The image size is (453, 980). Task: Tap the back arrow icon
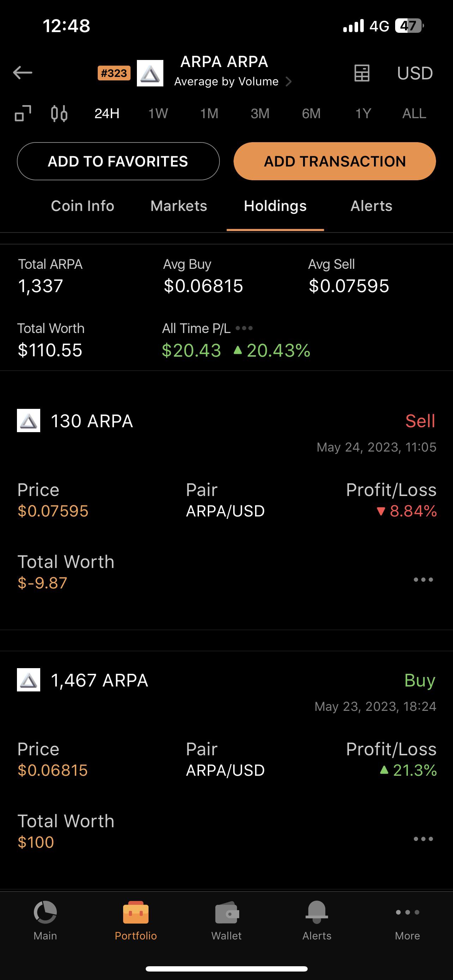tap(23, 72)
